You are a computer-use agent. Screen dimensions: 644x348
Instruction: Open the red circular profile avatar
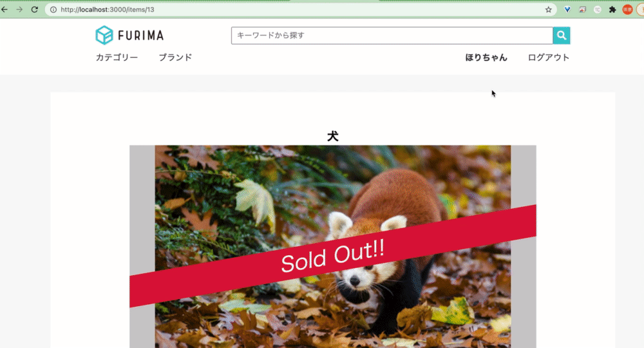[627, 10]
